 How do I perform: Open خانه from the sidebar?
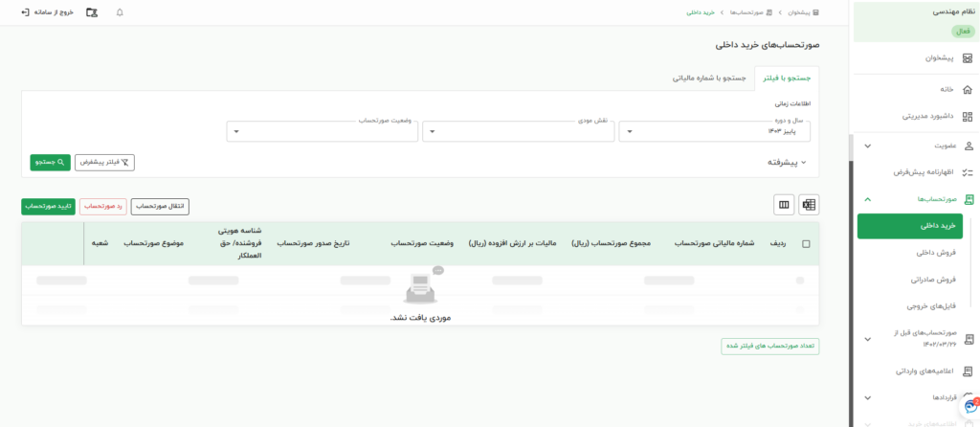[x=956, y=89]
